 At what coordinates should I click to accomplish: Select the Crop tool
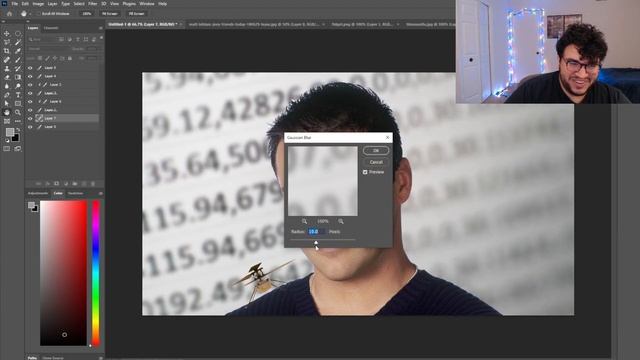(7, 51)
